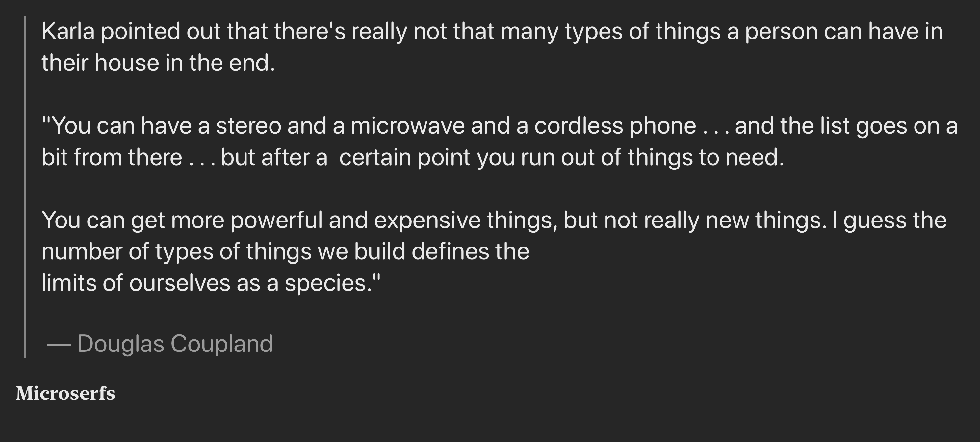
Task: Open the "Microserfs" title below the quote
Action: [x=65, y=393]
